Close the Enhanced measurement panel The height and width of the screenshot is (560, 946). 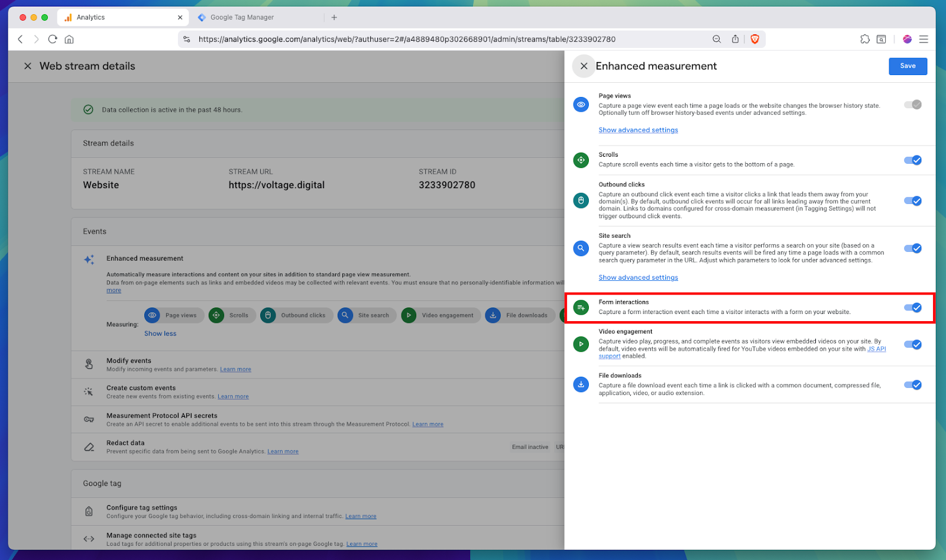click(x=584, y=66)
